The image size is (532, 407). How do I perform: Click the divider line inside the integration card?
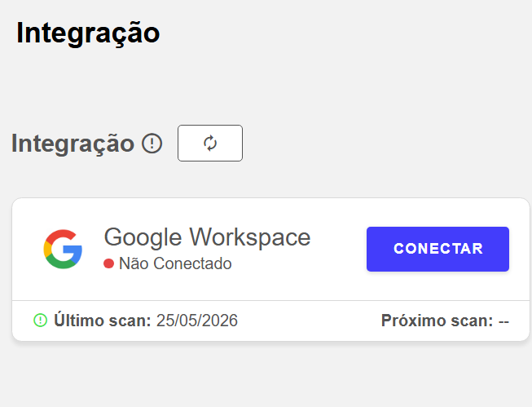(x=270, y=300)
